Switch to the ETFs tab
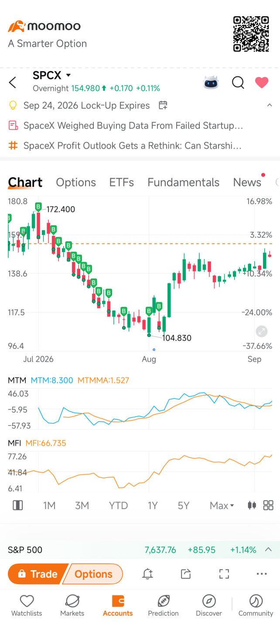Viewport: 280px width, 644px height. coord(122,182)
